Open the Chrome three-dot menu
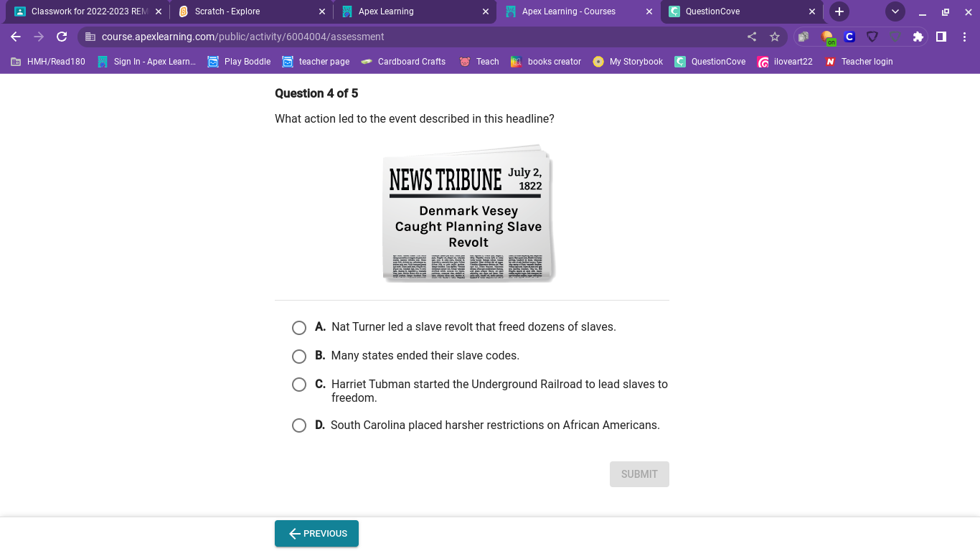 click(x=964, y=37)
